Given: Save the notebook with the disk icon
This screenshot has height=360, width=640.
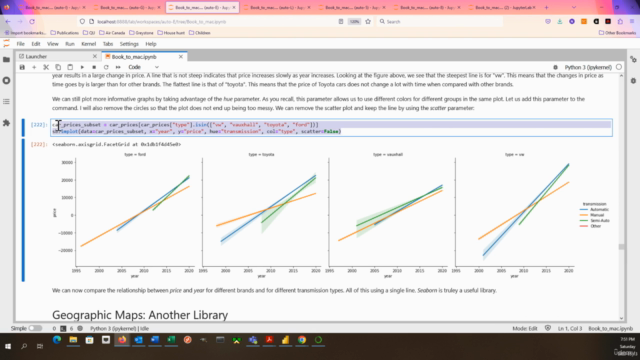Looking at the screenshot, I should [22, 67].
